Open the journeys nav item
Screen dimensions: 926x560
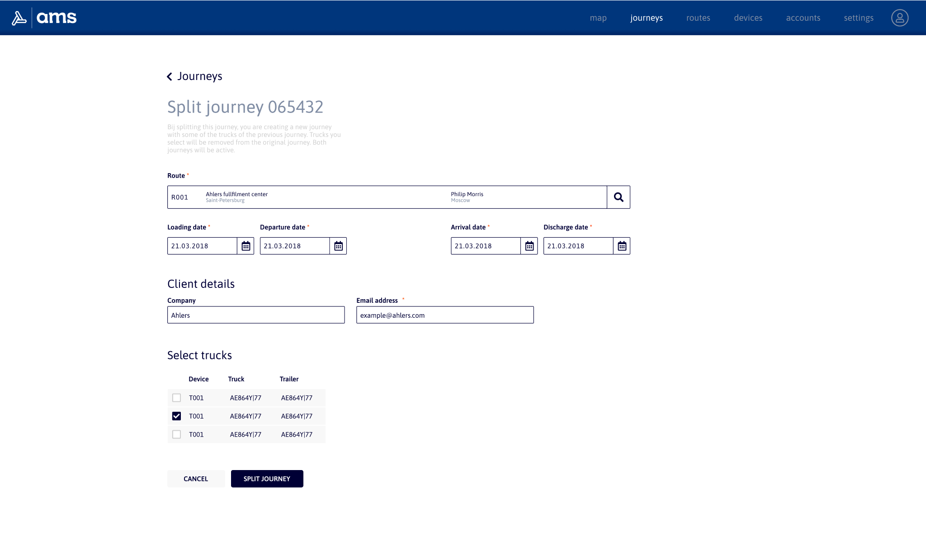[647, 18]
